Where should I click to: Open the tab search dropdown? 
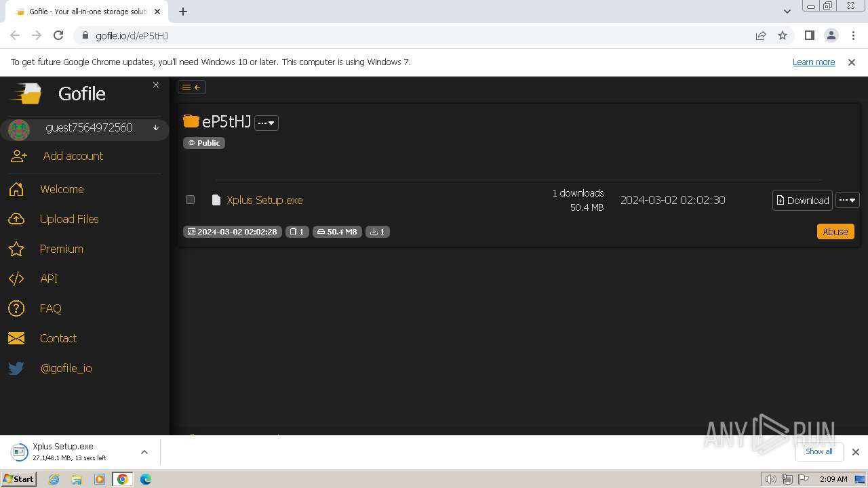pos(787,12)
